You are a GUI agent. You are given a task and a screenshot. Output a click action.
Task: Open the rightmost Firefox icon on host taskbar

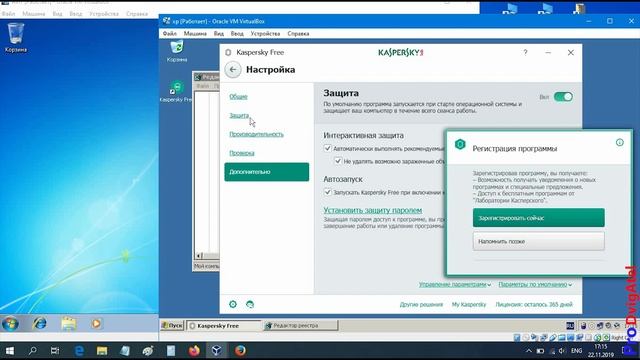(240, 351)
